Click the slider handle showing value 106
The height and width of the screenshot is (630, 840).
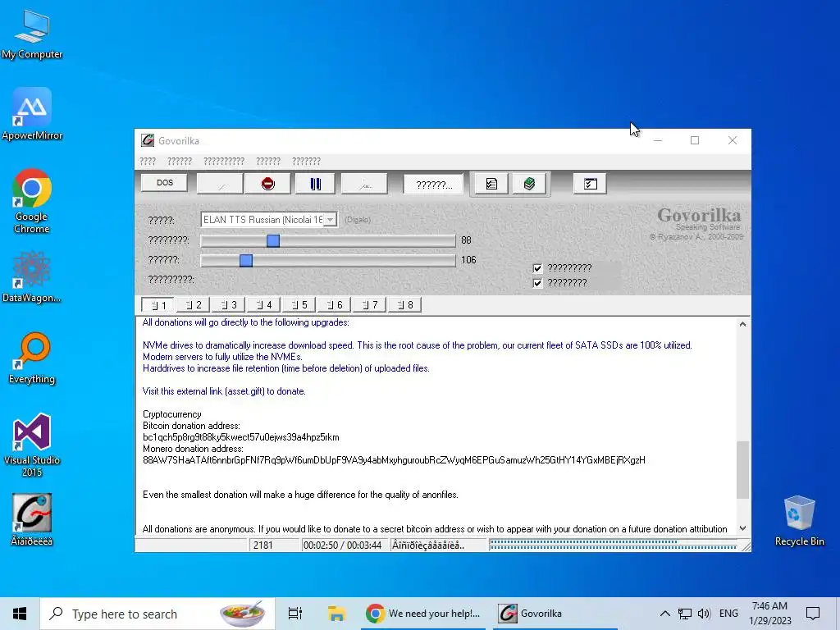pyautogui.click(x=246, y=260)
